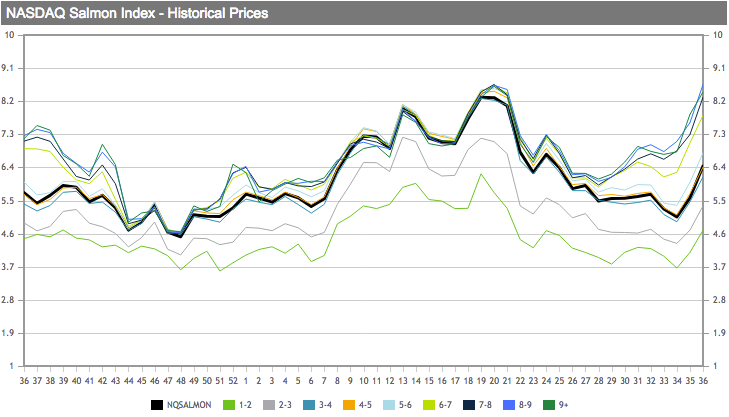This screenshot has width=729, height=417.
Task: Toggle the 6-7 series legend label
Action: pos(445,405)
